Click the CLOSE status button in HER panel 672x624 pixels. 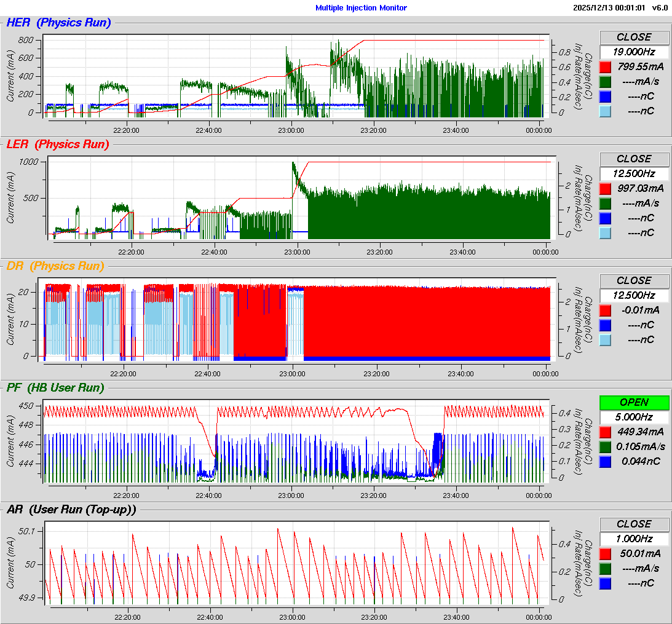click(x=634, y=37)
